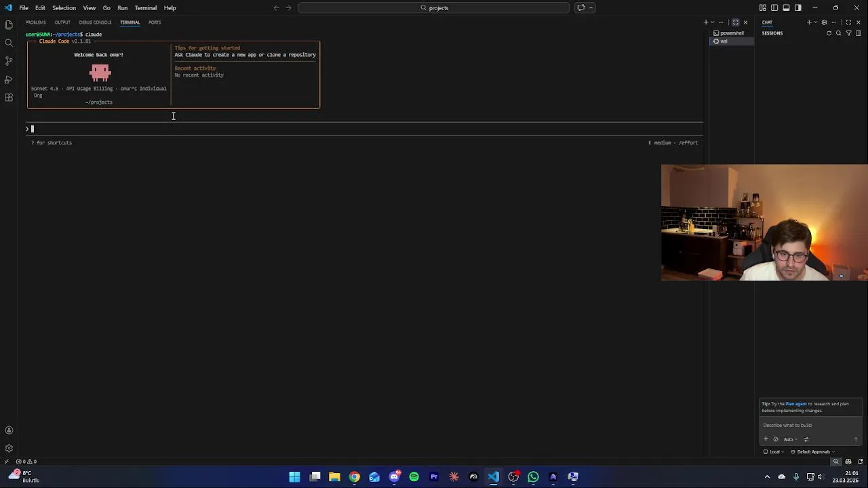Viewport: 868px width, 488px height.
Task: Add context with chat plus button
Action: (766, 439)
